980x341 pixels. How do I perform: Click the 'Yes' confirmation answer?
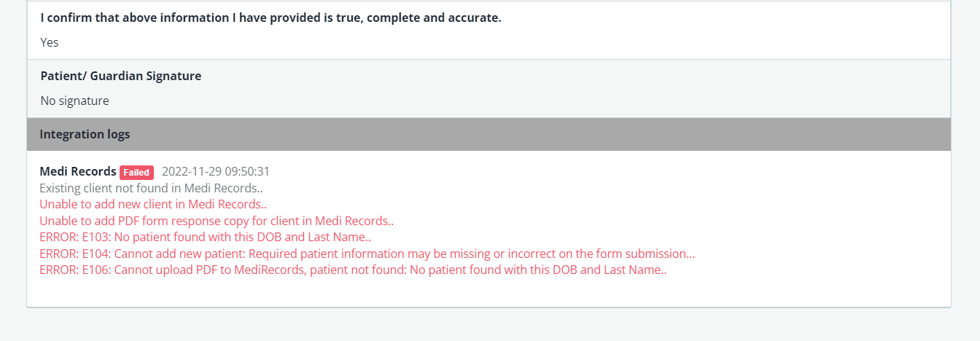point(50,42)
